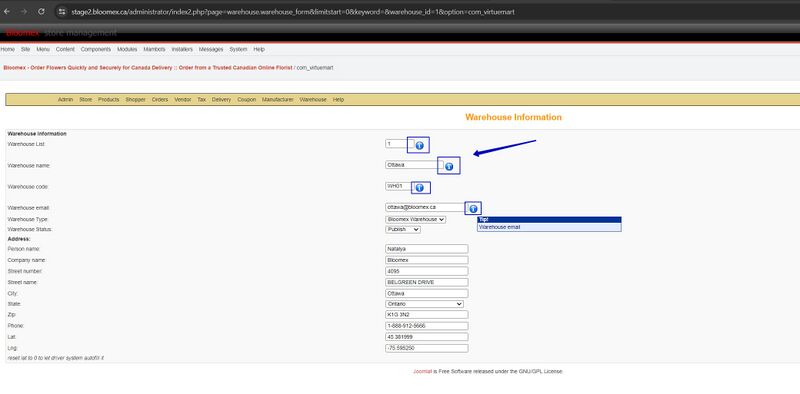Open Warehouse Type dropdown

416,219
